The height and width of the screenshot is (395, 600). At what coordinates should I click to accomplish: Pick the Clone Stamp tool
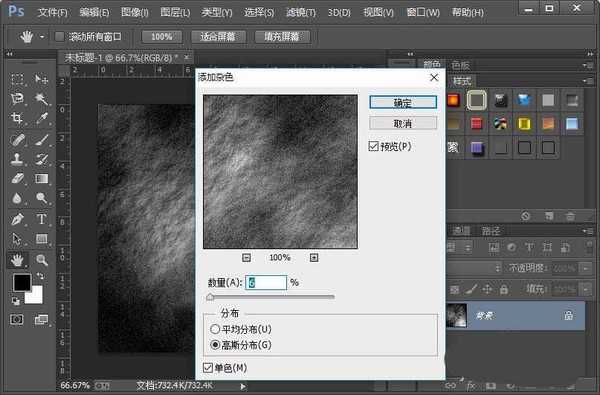[x=17, y=159]
